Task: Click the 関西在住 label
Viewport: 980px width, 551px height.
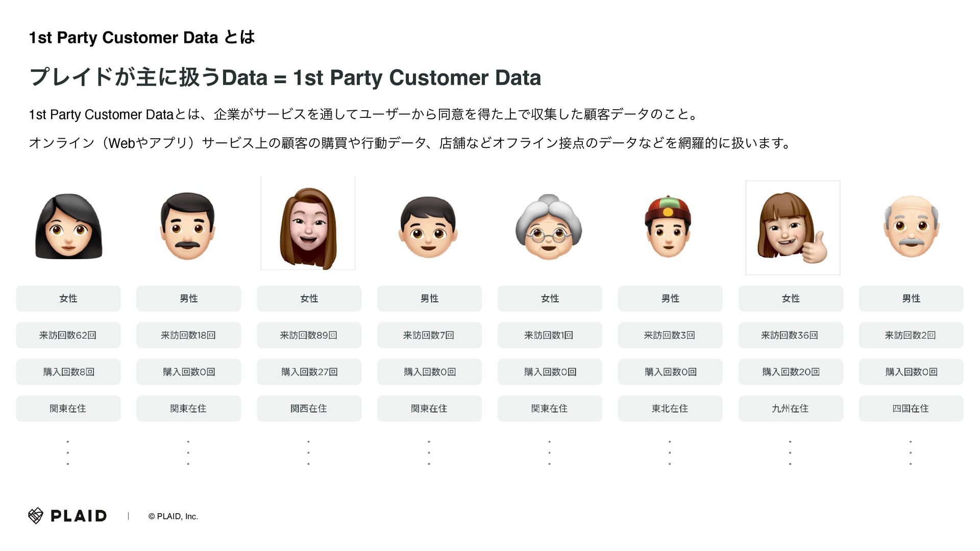Action: 309,409
